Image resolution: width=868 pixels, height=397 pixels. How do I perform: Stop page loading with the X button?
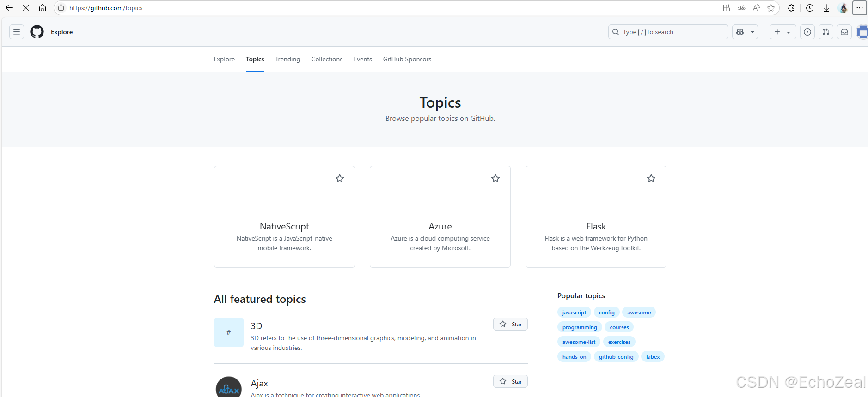(x=26, y=8)
